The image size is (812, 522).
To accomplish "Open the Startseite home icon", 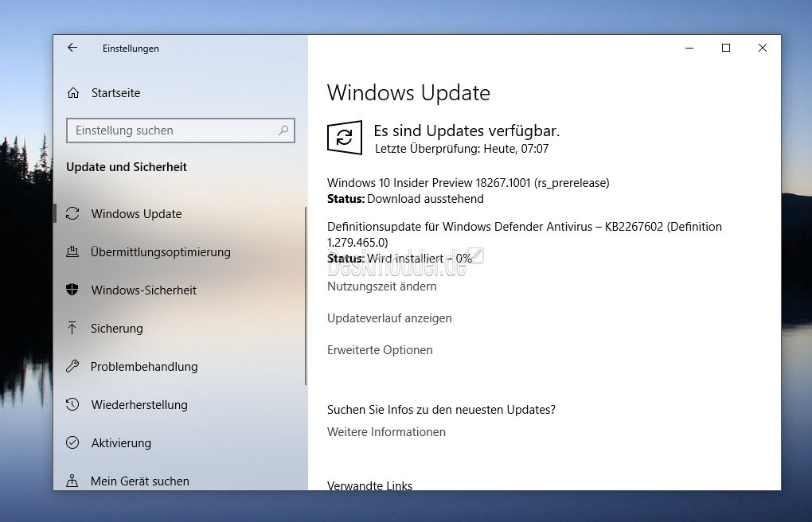I will 73,93.
